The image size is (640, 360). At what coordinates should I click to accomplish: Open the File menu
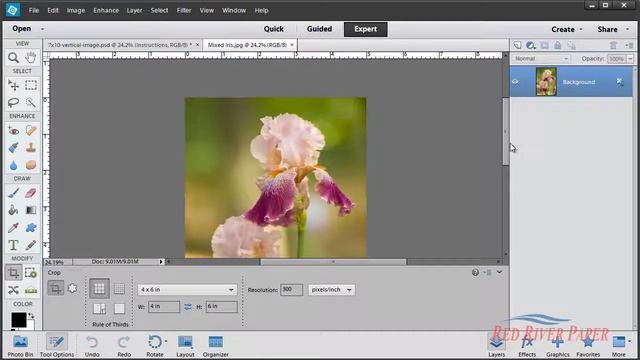[x=33, y=10]
